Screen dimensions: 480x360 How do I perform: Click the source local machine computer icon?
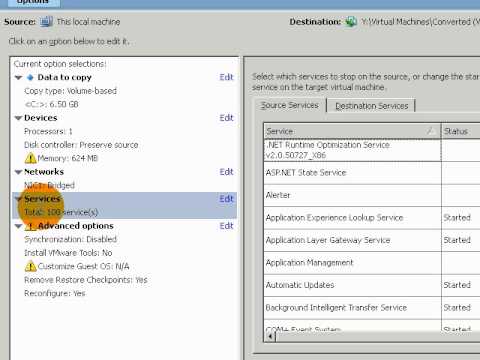pyautogui.click(x=46, y=22)
